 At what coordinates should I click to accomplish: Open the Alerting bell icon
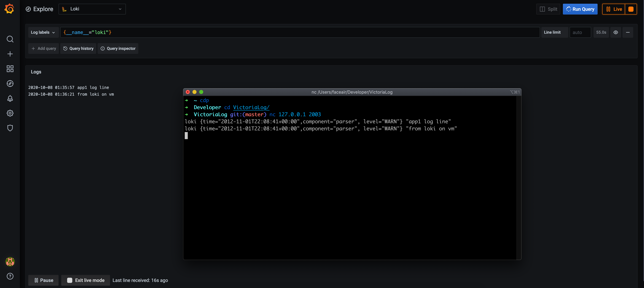click(10, 98)
